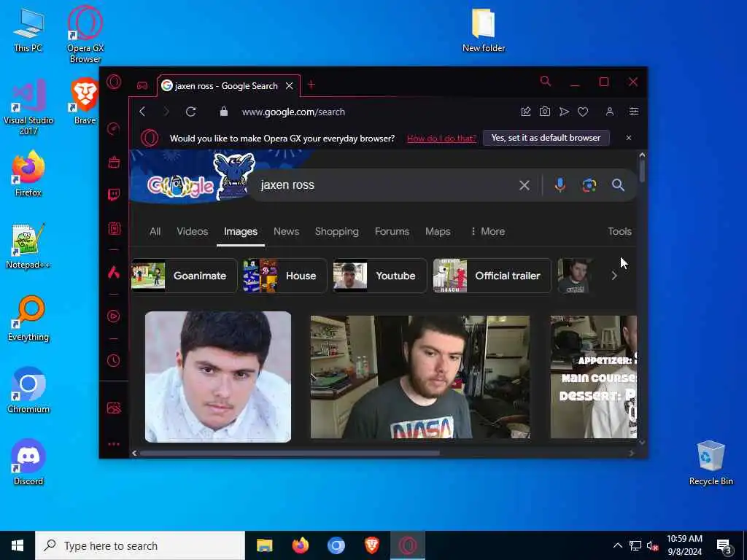
Task: Open the Windows Start menu
Action: pos(18,545)
